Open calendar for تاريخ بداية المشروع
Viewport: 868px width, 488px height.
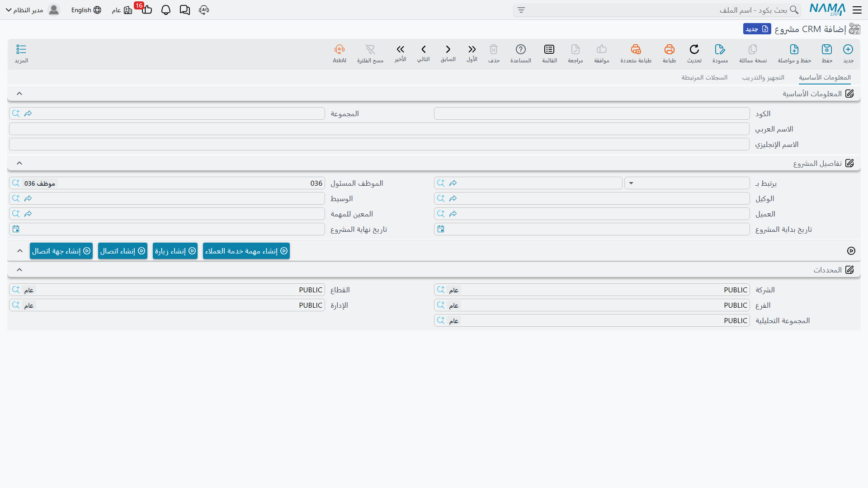(x=441, y=229)
